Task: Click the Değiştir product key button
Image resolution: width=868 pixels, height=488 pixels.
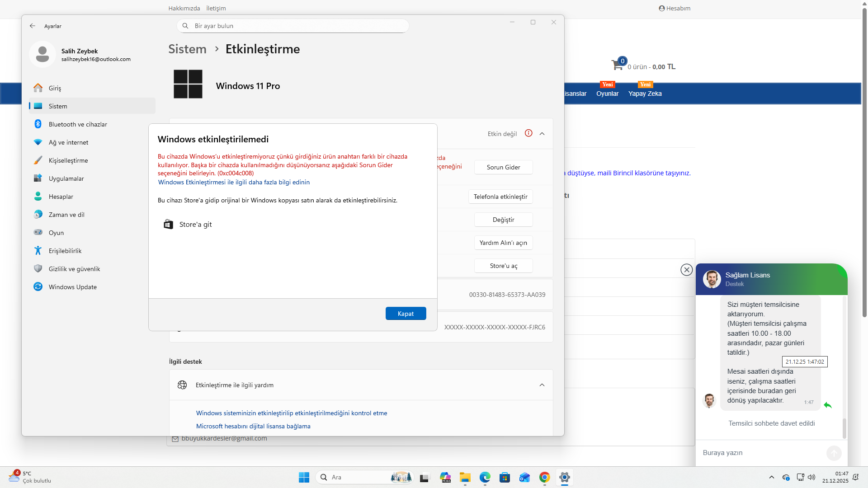Action: tap(503, 220)
